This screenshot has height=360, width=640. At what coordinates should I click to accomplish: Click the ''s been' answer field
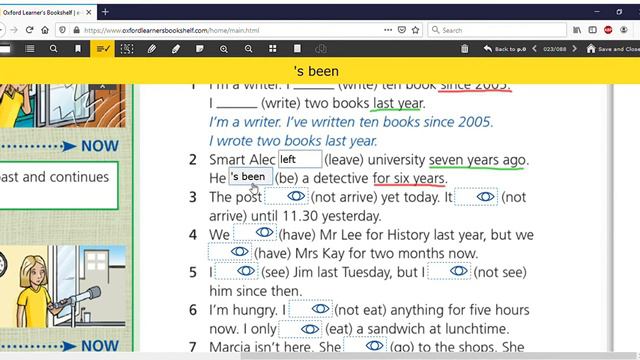(251, 177)
